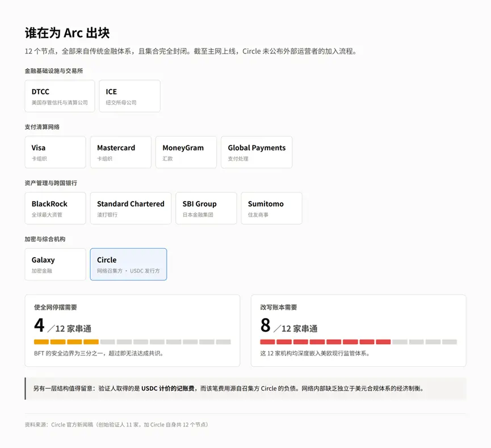Select the ICE card
This screenshot has width=491, height=448.
(129, 96)
